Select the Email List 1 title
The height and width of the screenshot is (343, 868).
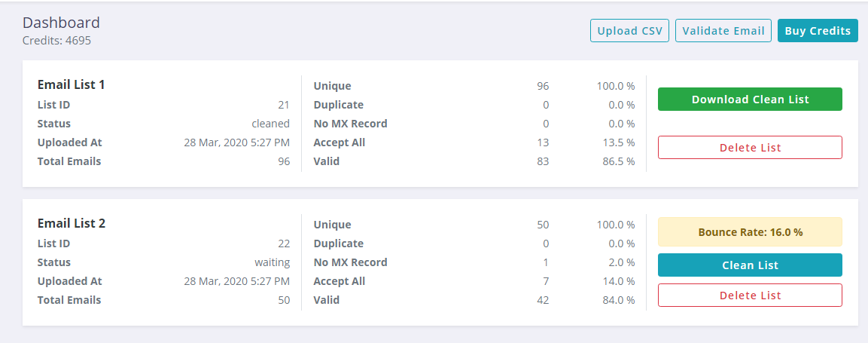pyautogui.click(x=71, y=84)
